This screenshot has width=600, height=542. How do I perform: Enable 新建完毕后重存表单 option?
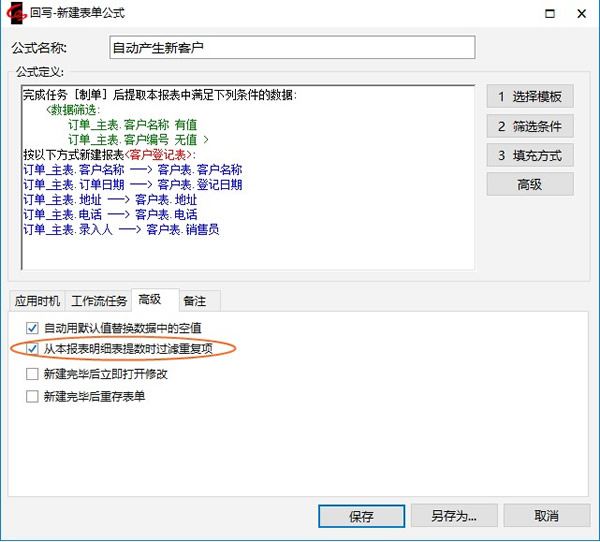click(33, 396)
